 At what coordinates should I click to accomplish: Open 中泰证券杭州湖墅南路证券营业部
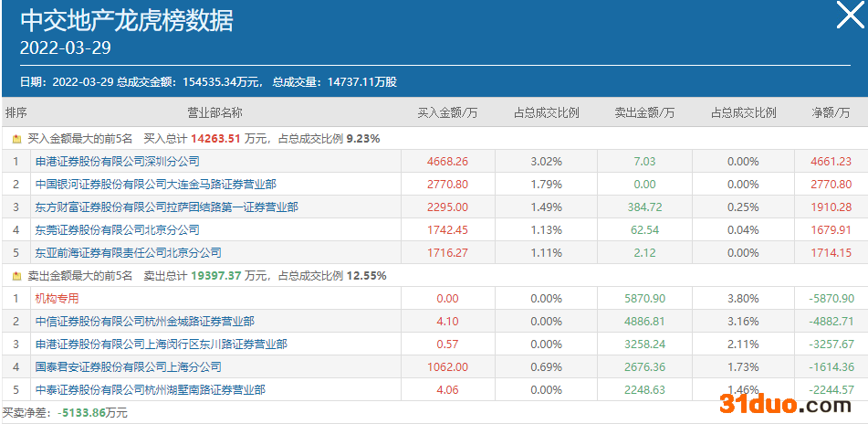(x=150, y=390)
